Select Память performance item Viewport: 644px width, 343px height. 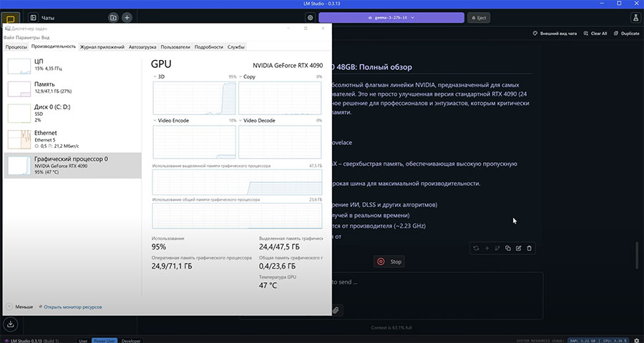72,88
